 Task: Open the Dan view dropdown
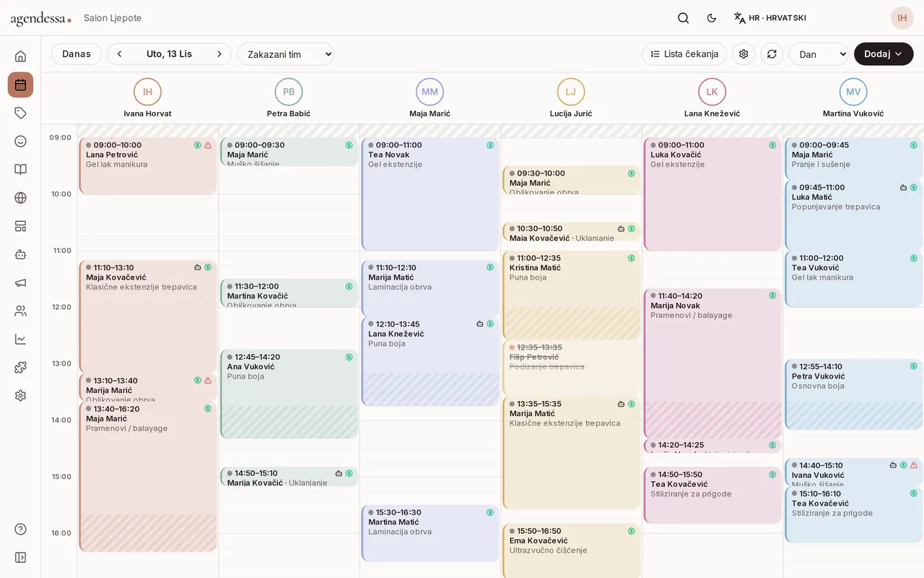coord(819,54)
